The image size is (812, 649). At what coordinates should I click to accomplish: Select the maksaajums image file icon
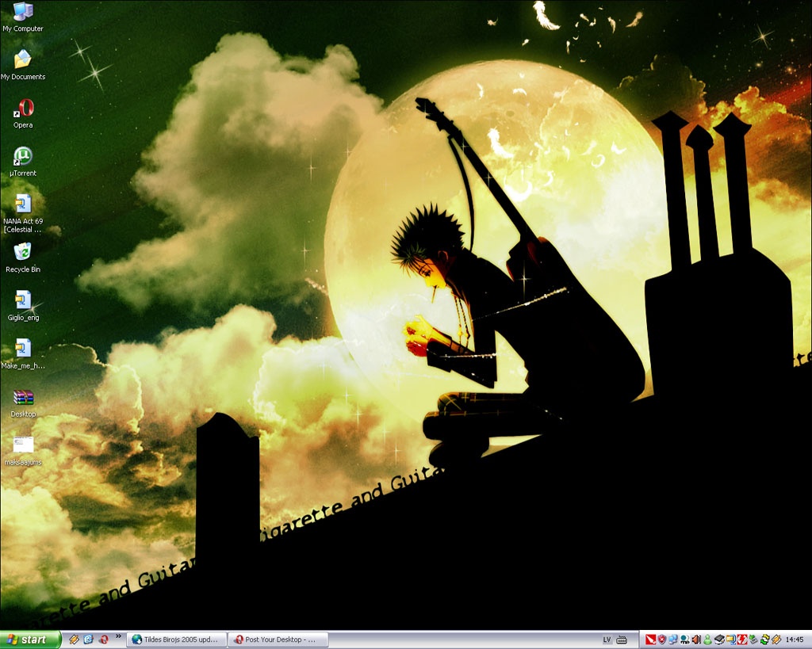tap(23, 450)
